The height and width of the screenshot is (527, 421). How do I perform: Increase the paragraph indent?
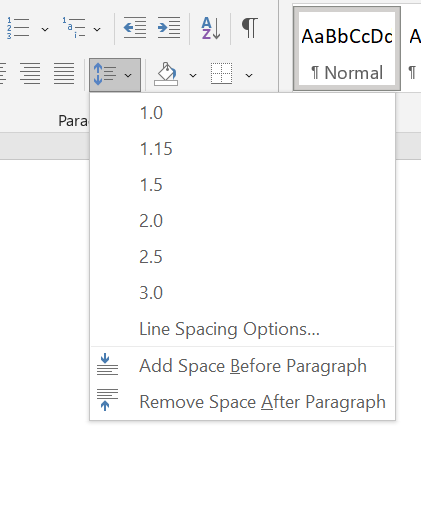tap(169, 28)
